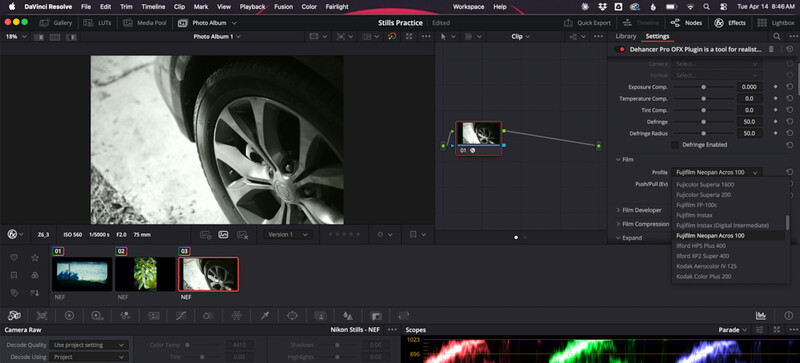The width and height of the screenshot is (800, 363).
Task: Toggle the Lightbox view
Action: point(777,23)
